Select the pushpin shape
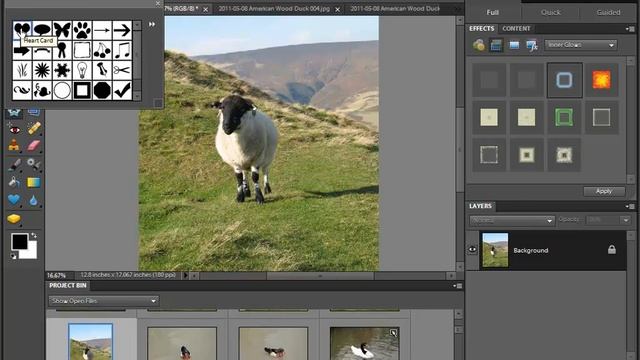This screenshot has width=640, height=360. [102, 70]
